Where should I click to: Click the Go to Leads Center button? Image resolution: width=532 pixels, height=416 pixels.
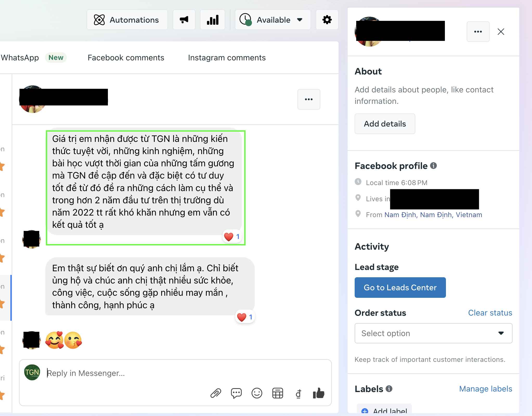[400, 287]
